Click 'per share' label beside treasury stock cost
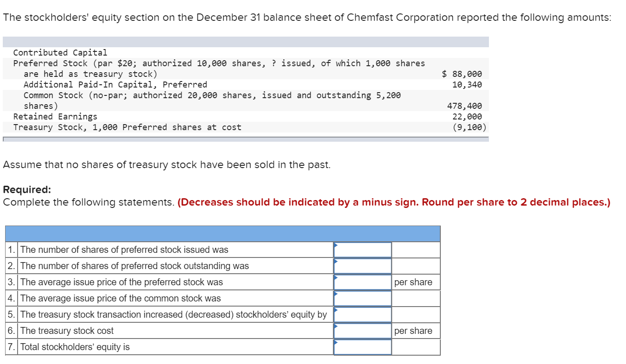This screenshot has height=364, width=626. click(413, 331)
